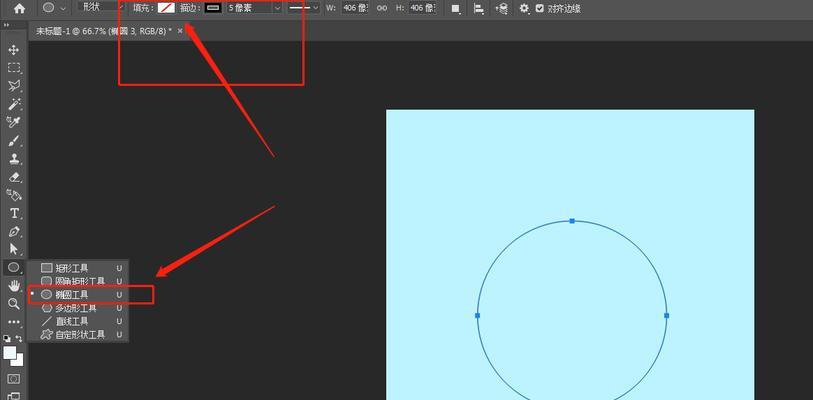813x400 pixels.
Task: Open the gear path options icon
Action: [524, 8]
